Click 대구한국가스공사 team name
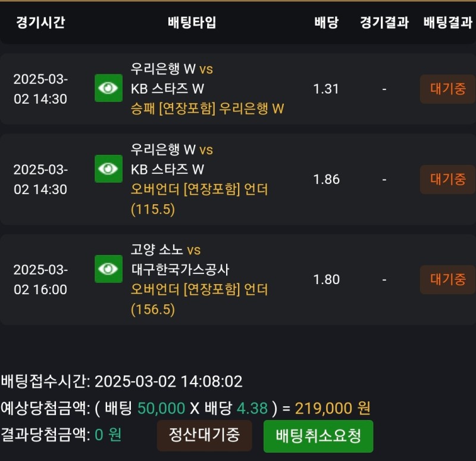The height and width of the screenshot is (461, 476). click(x=180, y=270)
